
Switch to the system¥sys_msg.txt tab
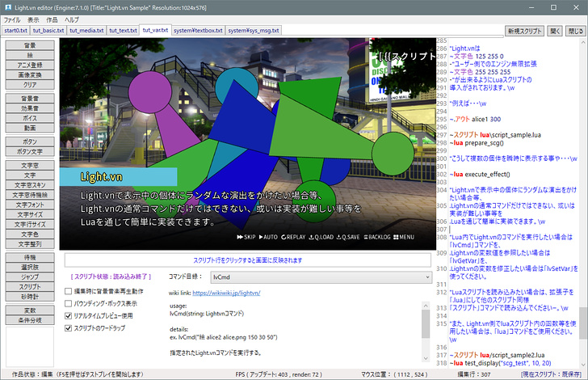point(254,31)
